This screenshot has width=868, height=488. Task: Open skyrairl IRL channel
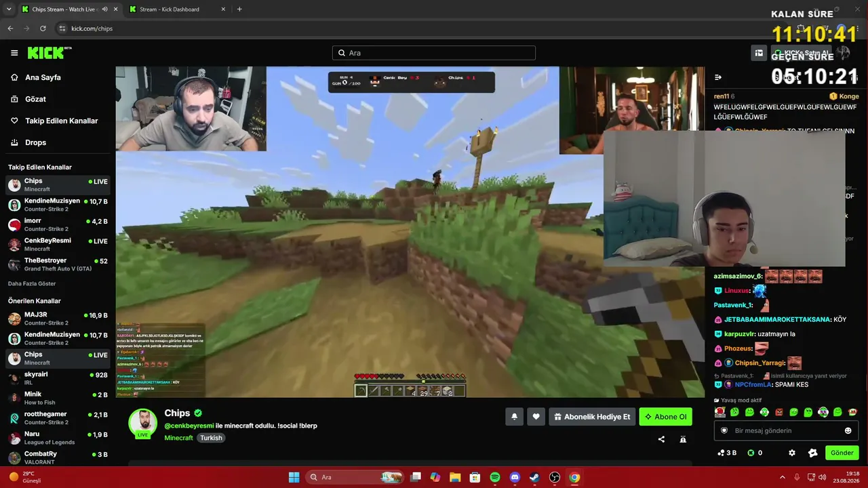(x=58, y=378)
